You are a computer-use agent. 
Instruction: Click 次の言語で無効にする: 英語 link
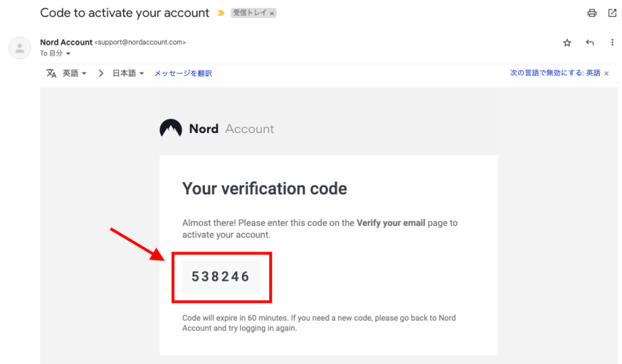(x=555, y=73)
